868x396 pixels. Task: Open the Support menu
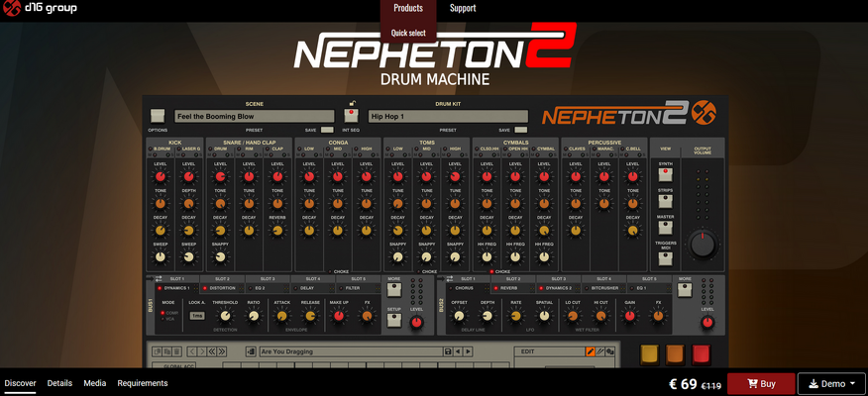tap(463, 8)
